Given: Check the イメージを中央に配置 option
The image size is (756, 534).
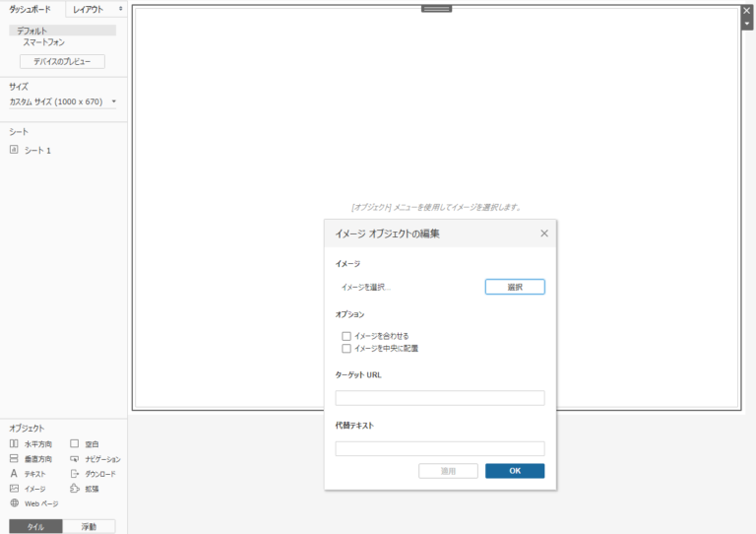Looking at the screenshot, I should [x=346, y=348].
